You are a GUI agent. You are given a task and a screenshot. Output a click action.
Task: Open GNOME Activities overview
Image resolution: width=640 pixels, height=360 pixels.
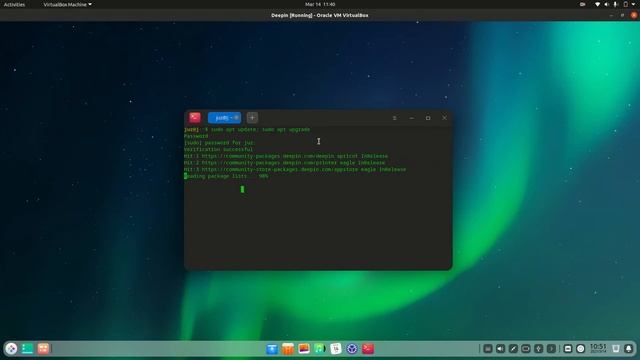tap(14, 4)
